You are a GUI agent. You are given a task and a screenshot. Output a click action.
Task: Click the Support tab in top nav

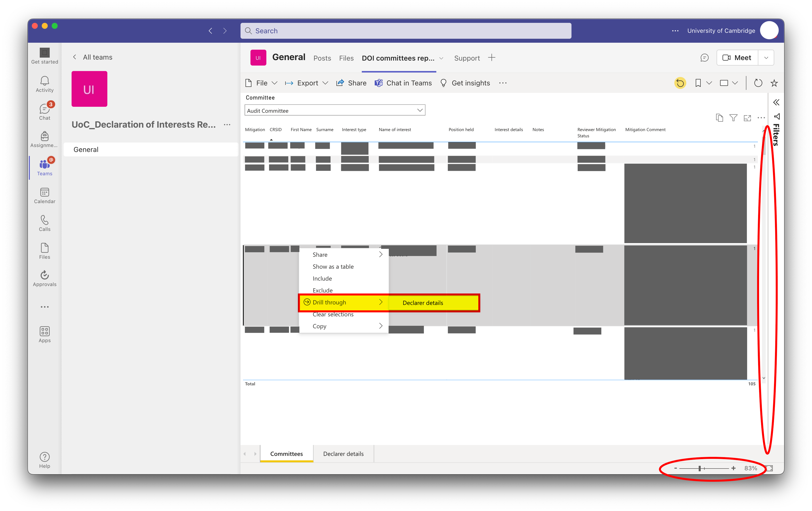(466, 57)
